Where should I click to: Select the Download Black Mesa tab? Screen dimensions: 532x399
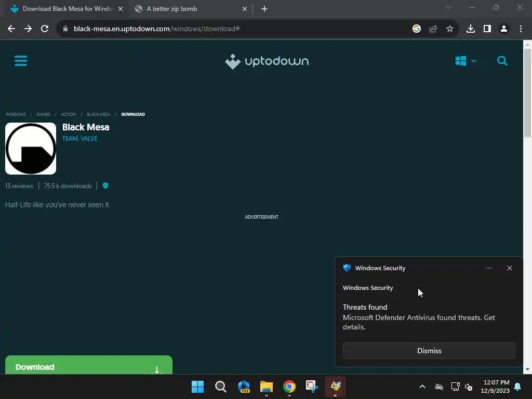(x=66, y=9)
